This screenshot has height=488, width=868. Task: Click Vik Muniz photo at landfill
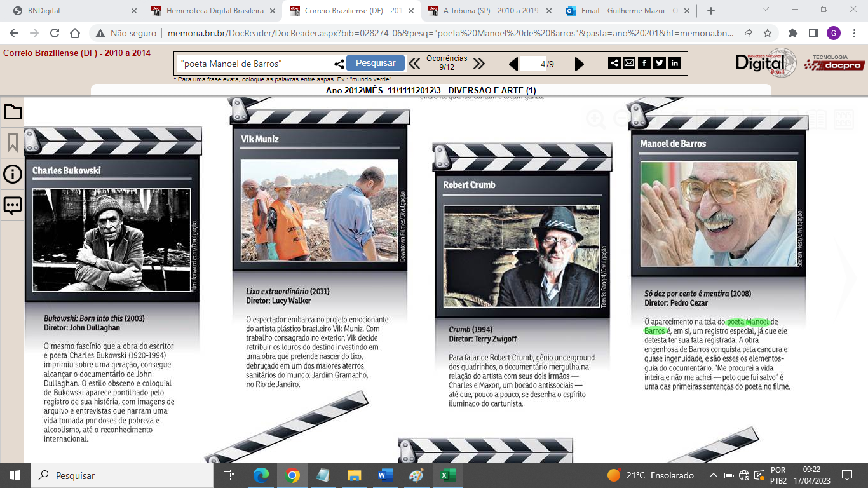pos(320,210)
